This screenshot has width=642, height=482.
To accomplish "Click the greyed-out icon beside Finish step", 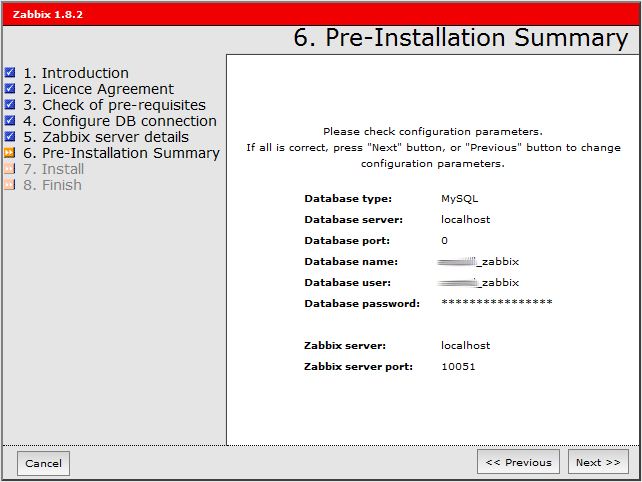I will click(x=10, y=185).
